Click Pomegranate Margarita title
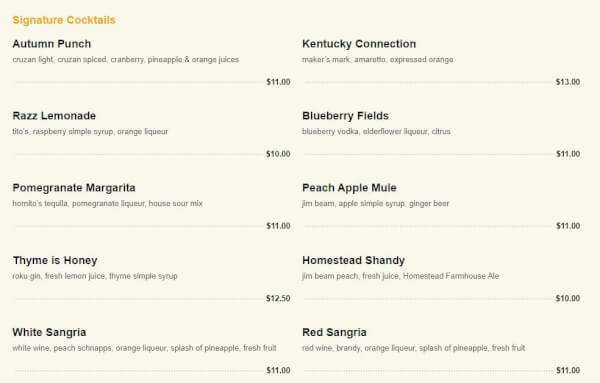 74,188
